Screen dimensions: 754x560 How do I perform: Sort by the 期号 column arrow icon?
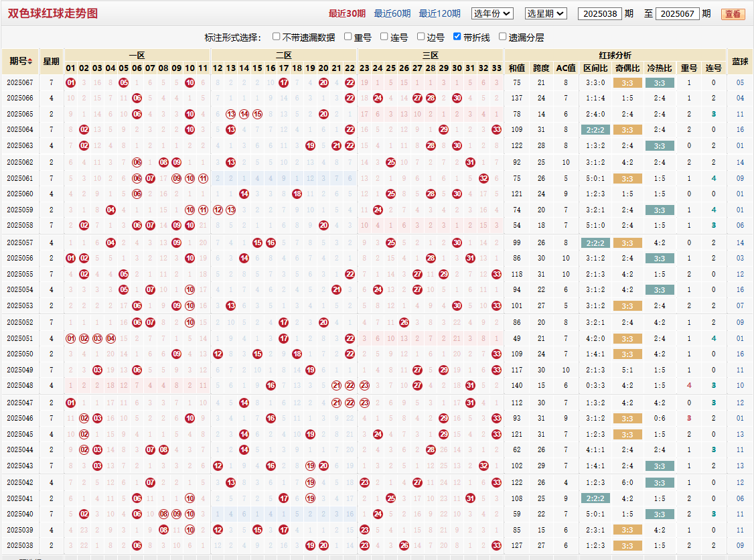point(30,62)
